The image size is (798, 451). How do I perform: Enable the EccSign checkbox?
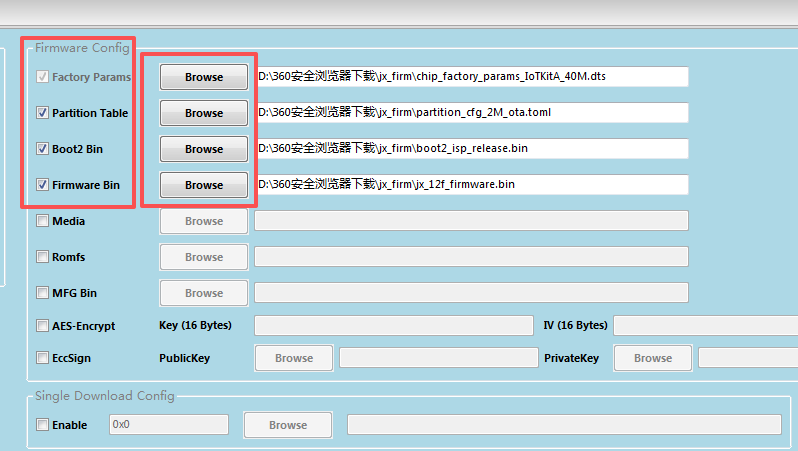click(x=42, y=358)
